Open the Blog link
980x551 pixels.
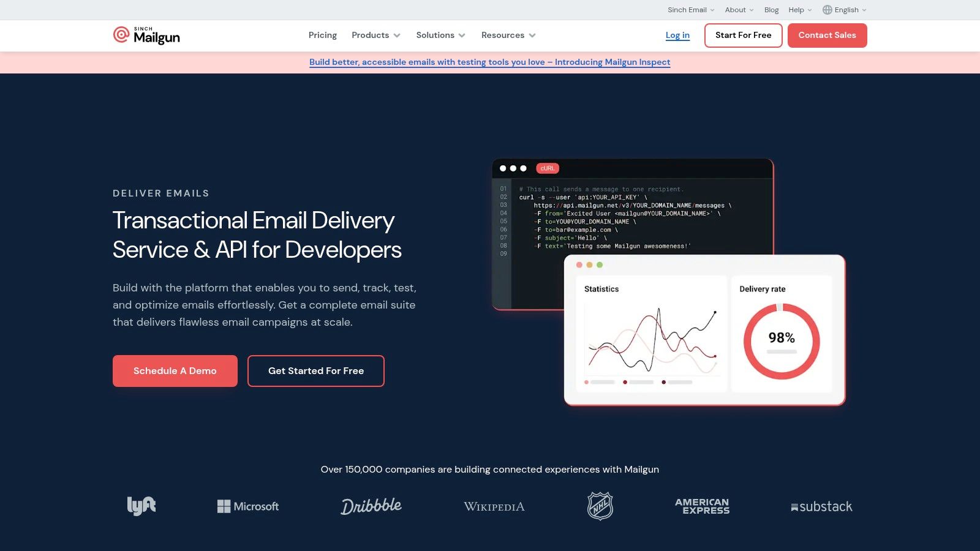(771, 10)
